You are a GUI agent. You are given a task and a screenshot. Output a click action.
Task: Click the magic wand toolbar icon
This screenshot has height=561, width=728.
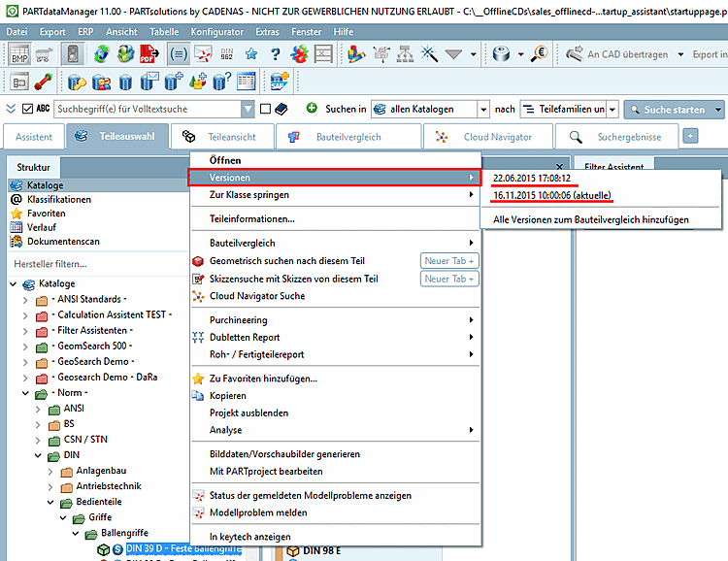click(x=429, y=54)
